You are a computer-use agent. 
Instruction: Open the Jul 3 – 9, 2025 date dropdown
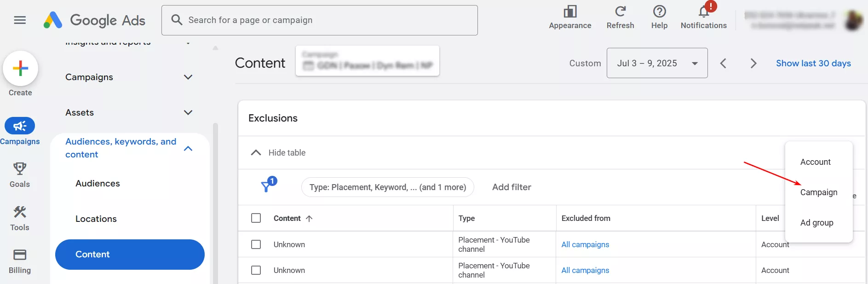pyautogui.click(x=656, y=64)
